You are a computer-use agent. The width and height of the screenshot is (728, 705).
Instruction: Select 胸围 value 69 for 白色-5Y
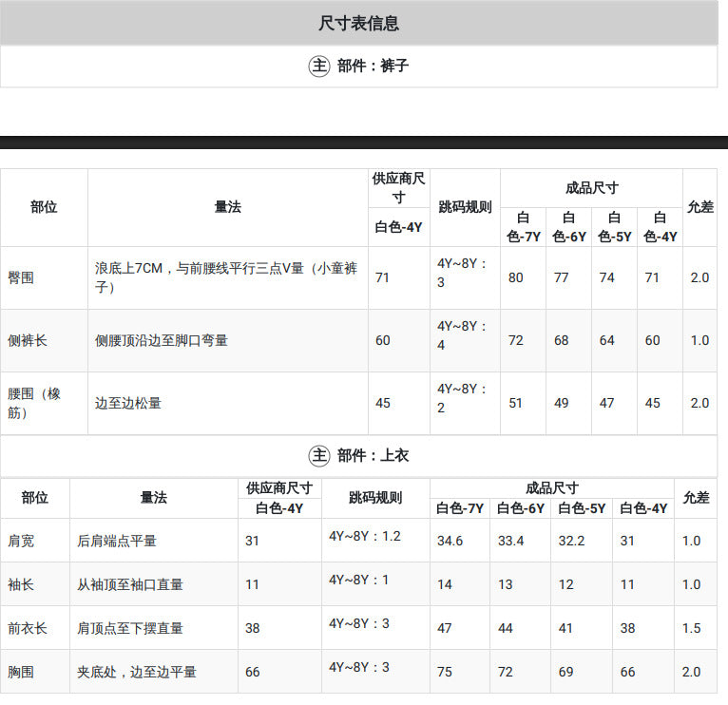tap(565, 672)
